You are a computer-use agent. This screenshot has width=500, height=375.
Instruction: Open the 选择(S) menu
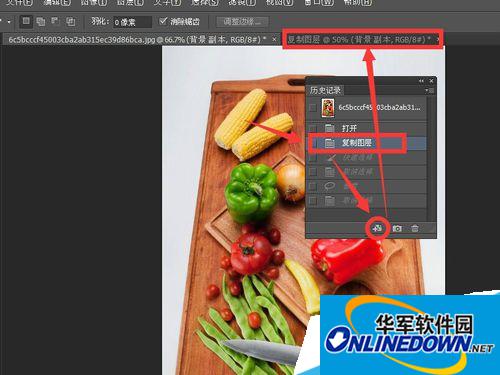(x=204, y=3)
